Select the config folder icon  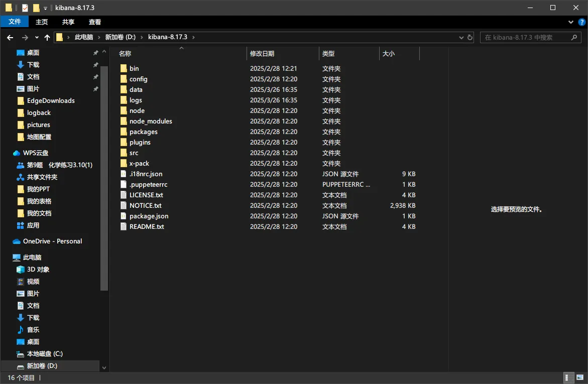124,79
